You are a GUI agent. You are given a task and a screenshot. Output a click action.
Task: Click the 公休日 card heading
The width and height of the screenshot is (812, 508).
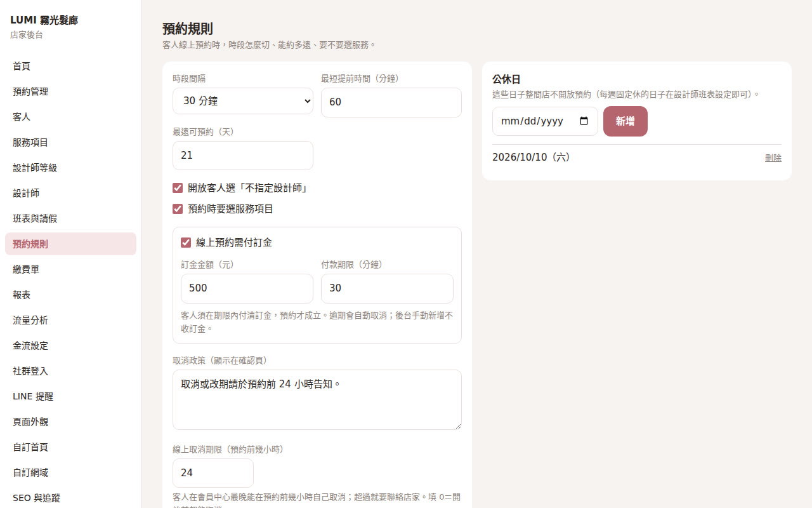[506, 79]
